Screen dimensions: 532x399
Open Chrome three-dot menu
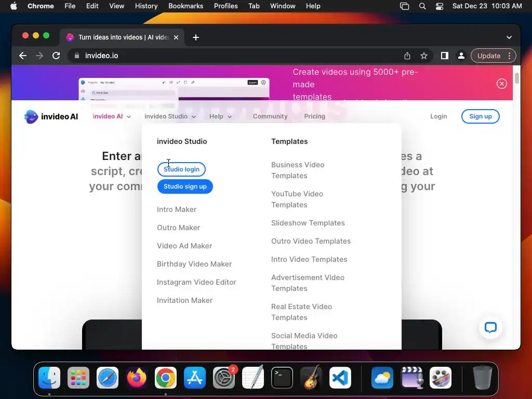pos(509,56)
